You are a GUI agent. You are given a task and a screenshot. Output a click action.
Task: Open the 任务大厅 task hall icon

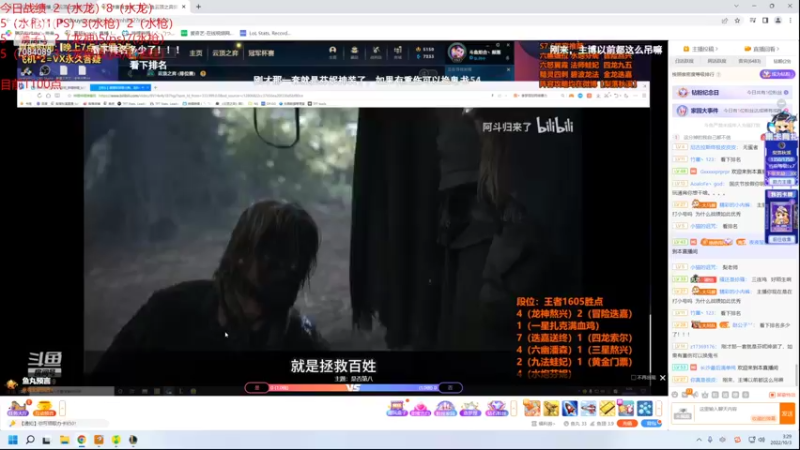pos(17,409)
